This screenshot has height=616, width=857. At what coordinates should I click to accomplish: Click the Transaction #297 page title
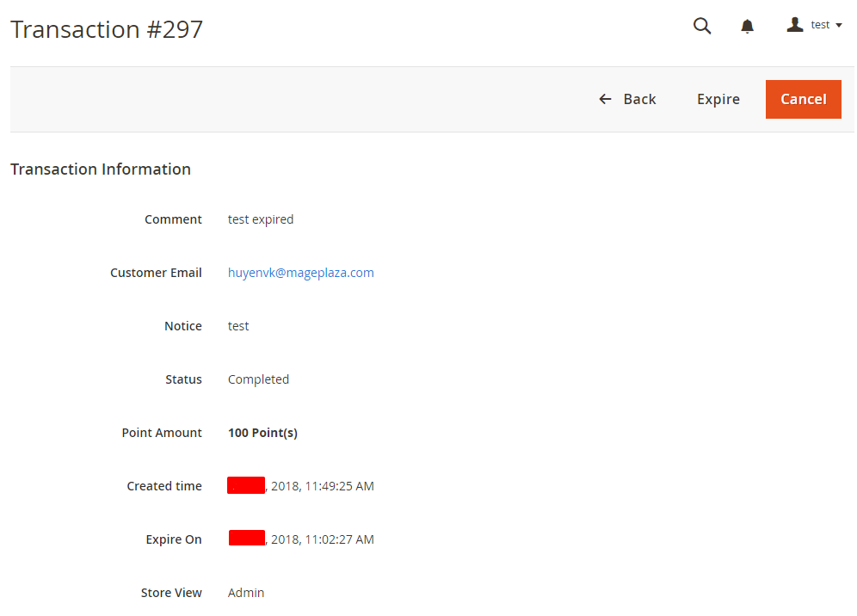pos(107,29)
